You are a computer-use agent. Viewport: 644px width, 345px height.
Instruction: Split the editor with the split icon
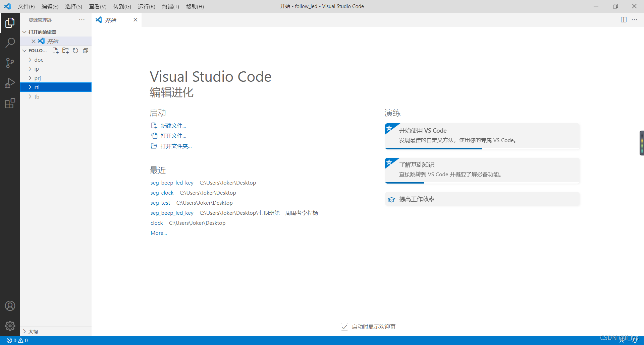tap(624, 20)
